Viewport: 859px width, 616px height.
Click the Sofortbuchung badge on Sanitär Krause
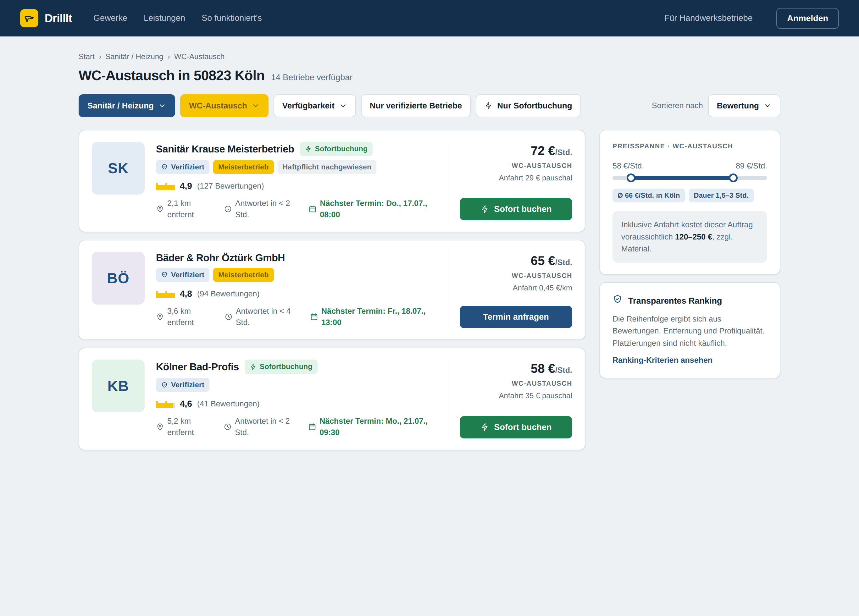point(336,149)
